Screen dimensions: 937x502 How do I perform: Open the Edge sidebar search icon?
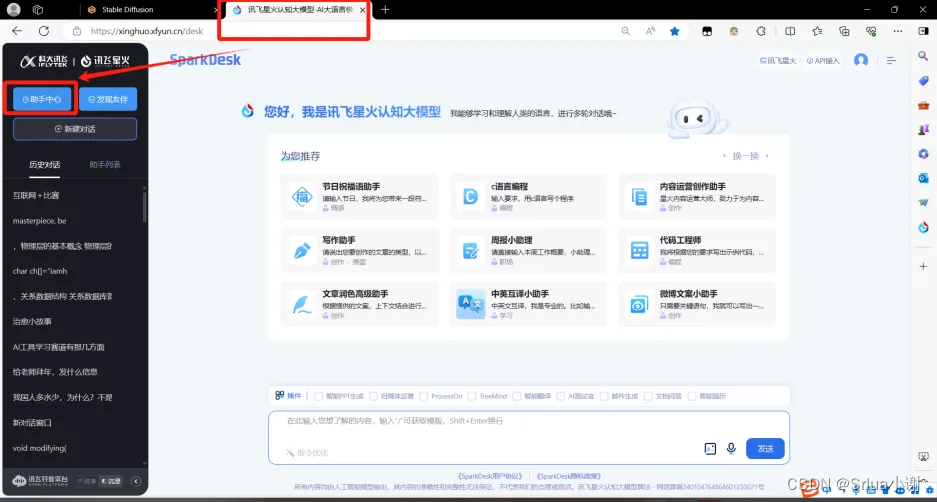[x=923, y=56]
